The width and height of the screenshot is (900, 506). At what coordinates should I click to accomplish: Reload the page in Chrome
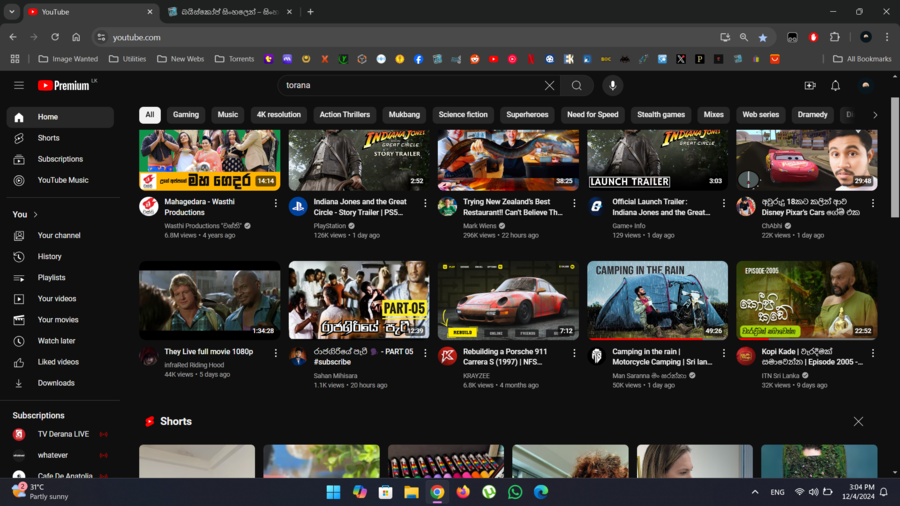pyautogui.click(x=55, y=37)
